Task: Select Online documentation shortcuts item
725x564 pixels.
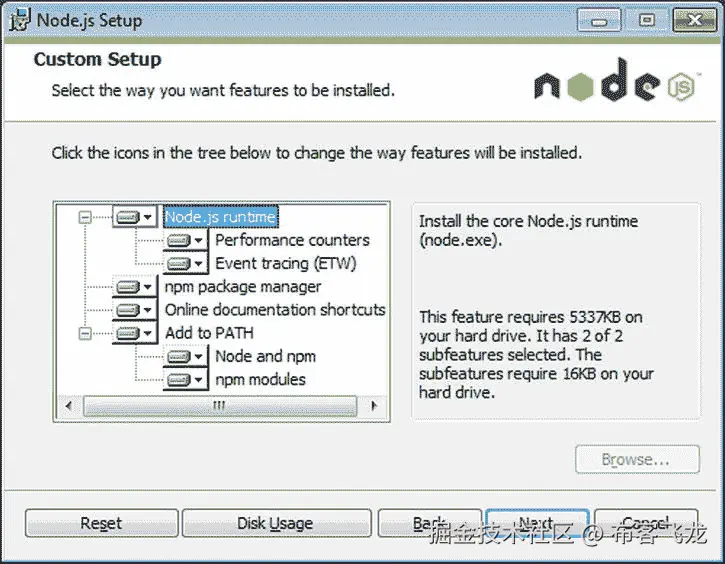Action: point(275,310)
